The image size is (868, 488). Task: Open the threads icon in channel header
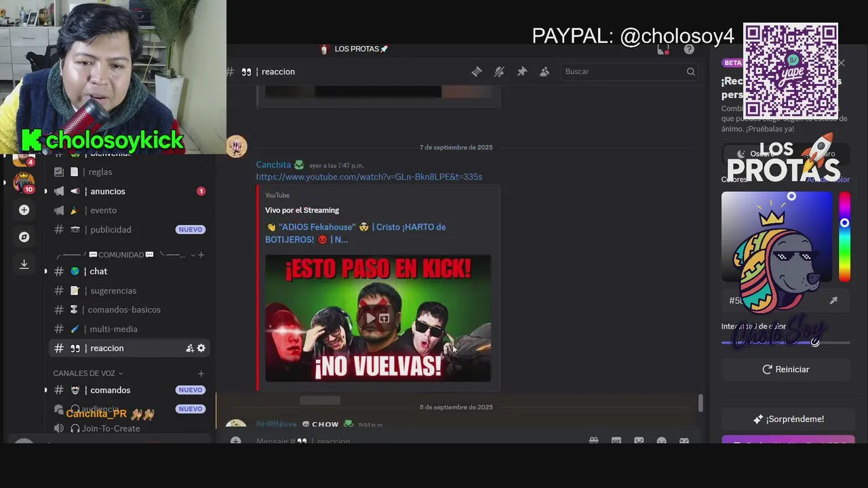[477, 72]
